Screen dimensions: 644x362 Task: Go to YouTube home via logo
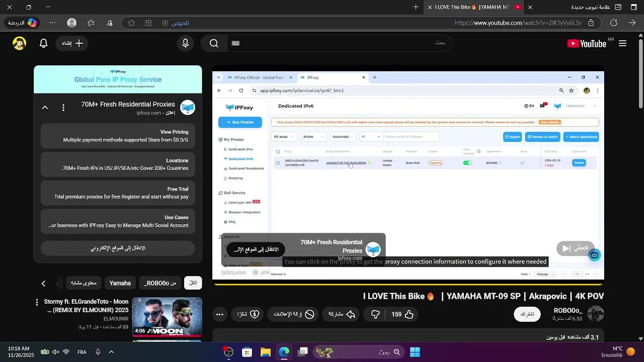587,44
